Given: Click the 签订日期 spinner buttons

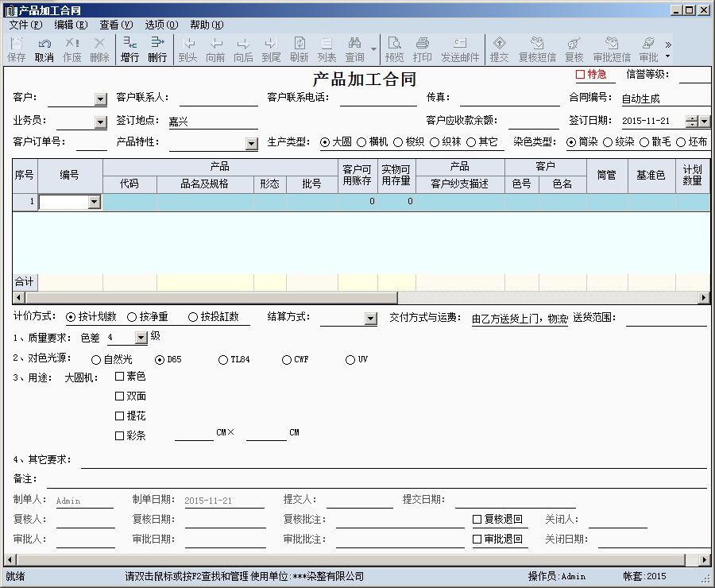Looking at the screenshot, I should tap(692, 121).
